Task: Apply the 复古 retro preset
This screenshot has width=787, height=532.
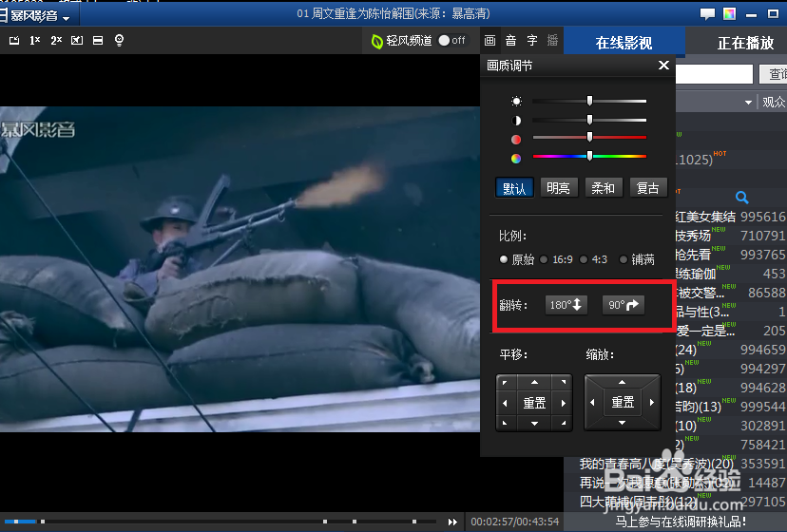Action: pos(648,188)
